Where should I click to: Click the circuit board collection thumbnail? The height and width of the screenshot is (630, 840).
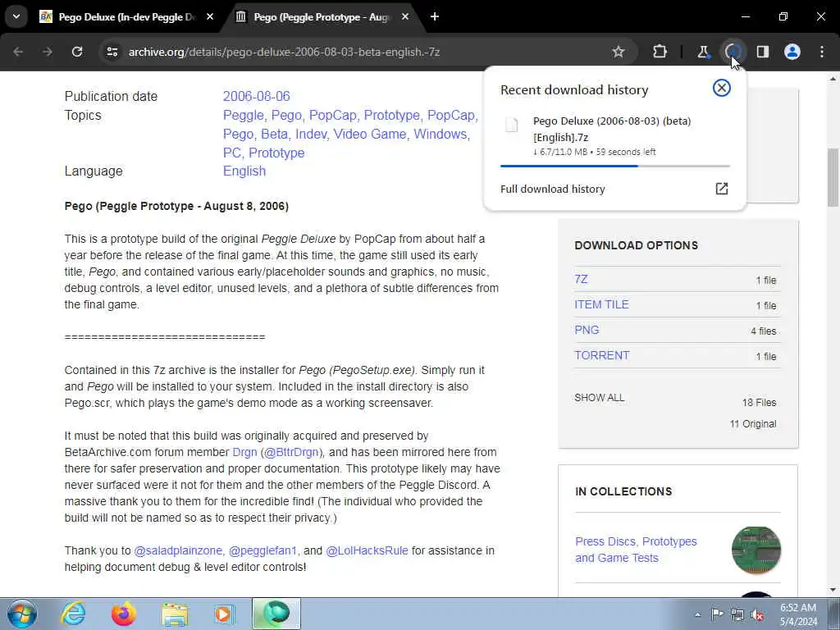coord(756,550)
